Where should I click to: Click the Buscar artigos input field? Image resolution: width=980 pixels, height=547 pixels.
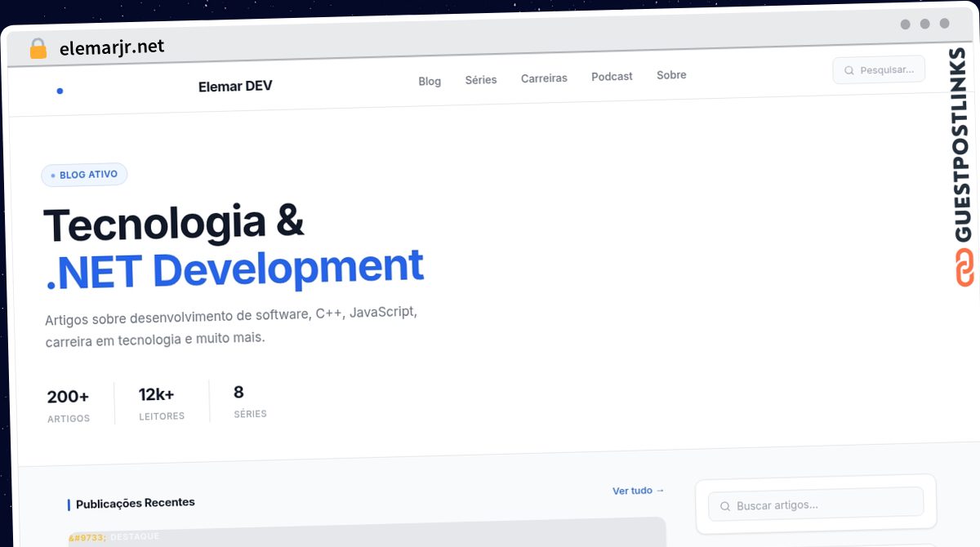pos(816,504)
